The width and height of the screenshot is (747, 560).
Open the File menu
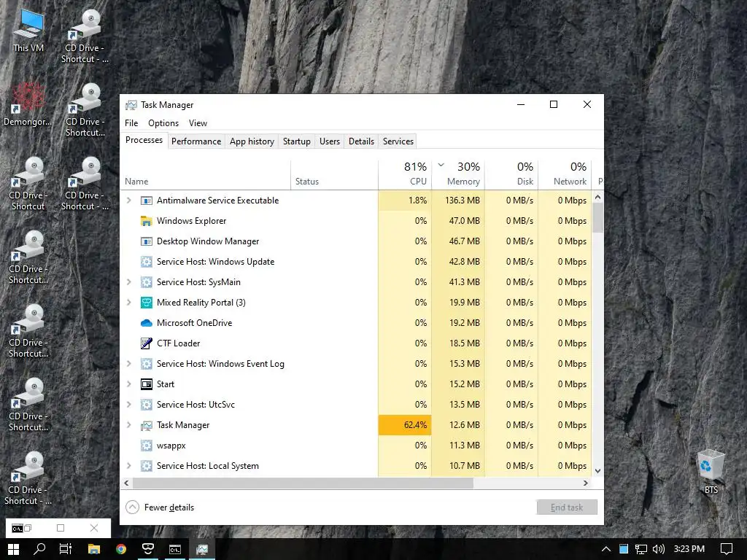(131, 123)
